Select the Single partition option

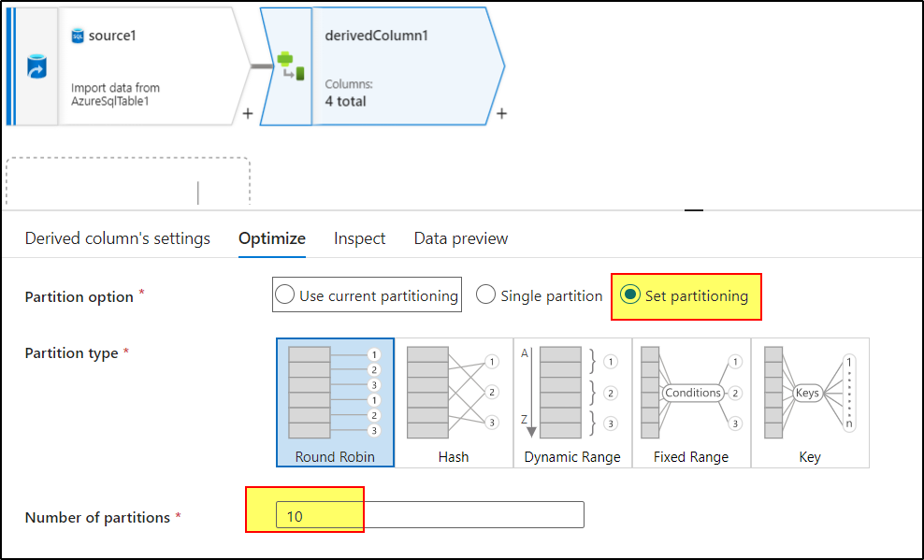coord(485,294)
